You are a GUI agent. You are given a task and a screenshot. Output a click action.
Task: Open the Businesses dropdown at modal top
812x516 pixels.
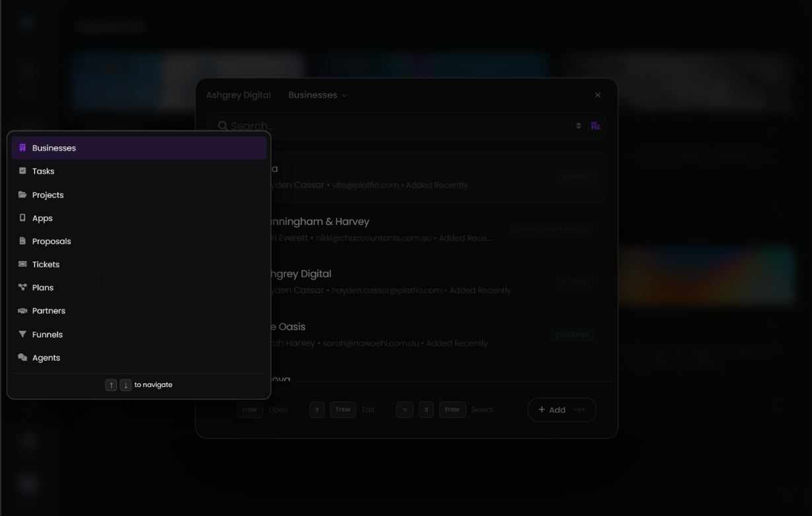click(x=318, y=95)
